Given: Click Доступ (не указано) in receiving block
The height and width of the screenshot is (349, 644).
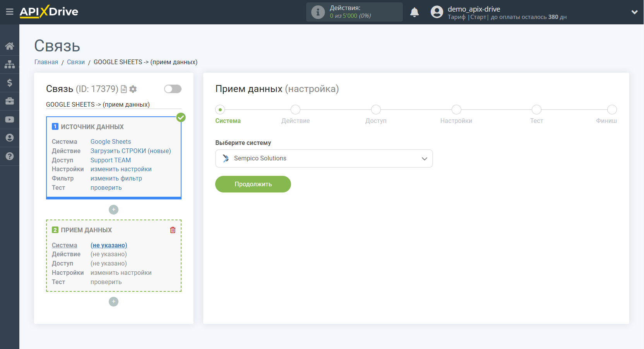Looking at the screenshot, I should tap(109, 264).
